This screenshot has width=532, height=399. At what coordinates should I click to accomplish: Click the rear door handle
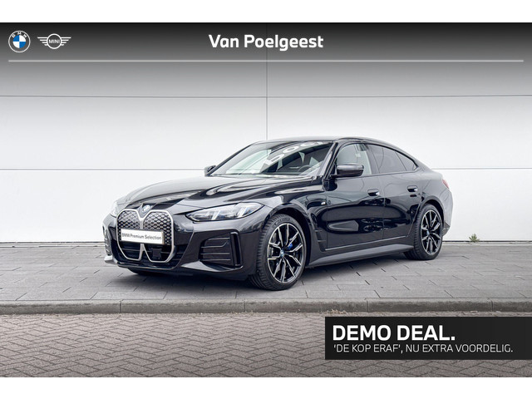pos(412,189)
